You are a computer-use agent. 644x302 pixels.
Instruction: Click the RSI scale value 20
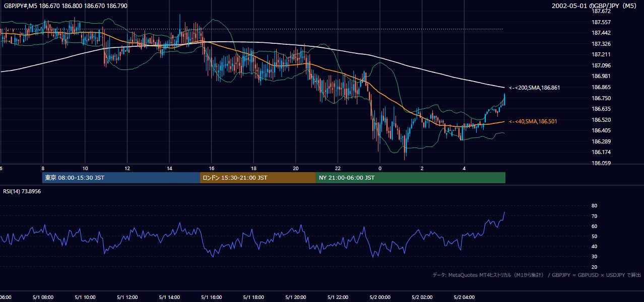point(594,267)
